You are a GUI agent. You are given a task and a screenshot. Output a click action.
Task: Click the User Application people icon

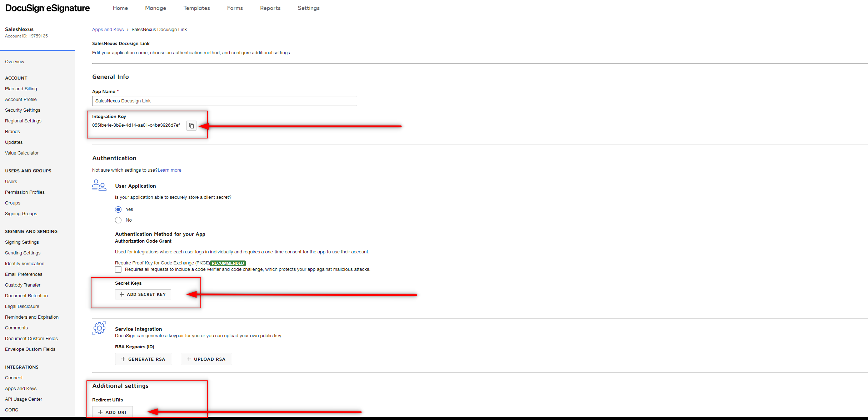(x=99, y=185)
